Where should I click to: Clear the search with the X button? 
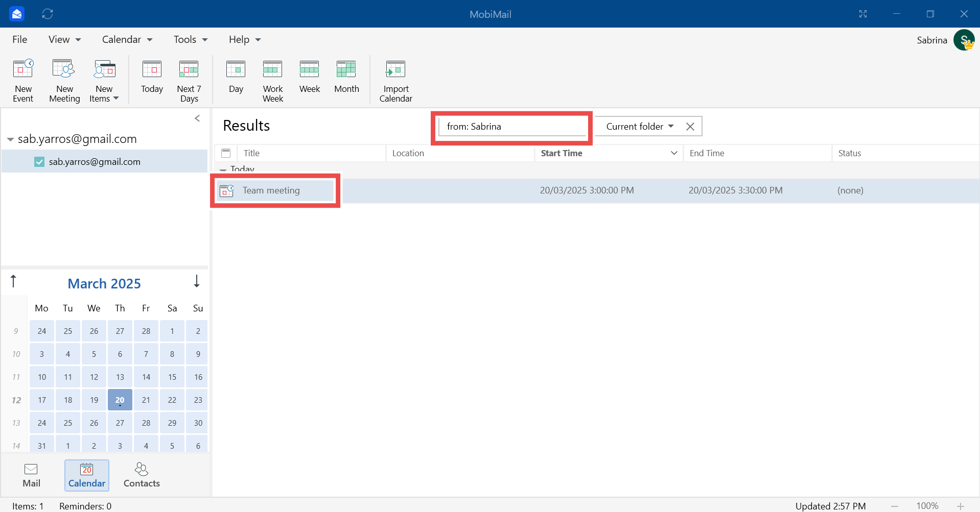coord(690,127)
